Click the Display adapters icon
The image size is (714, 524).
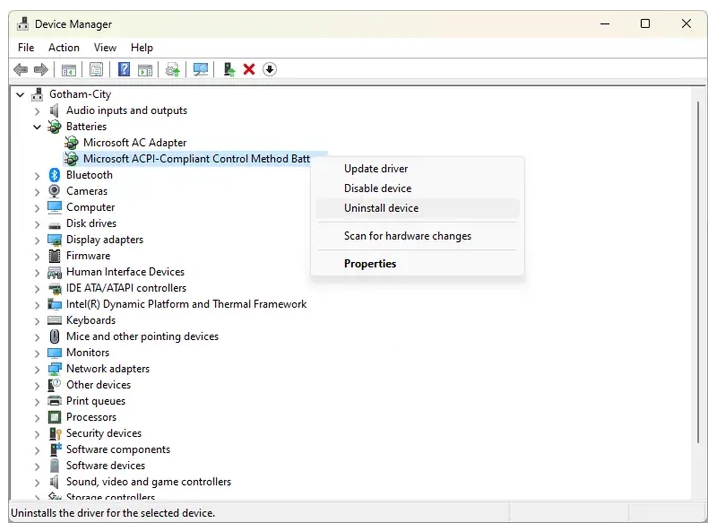click(x=54, y=239)
